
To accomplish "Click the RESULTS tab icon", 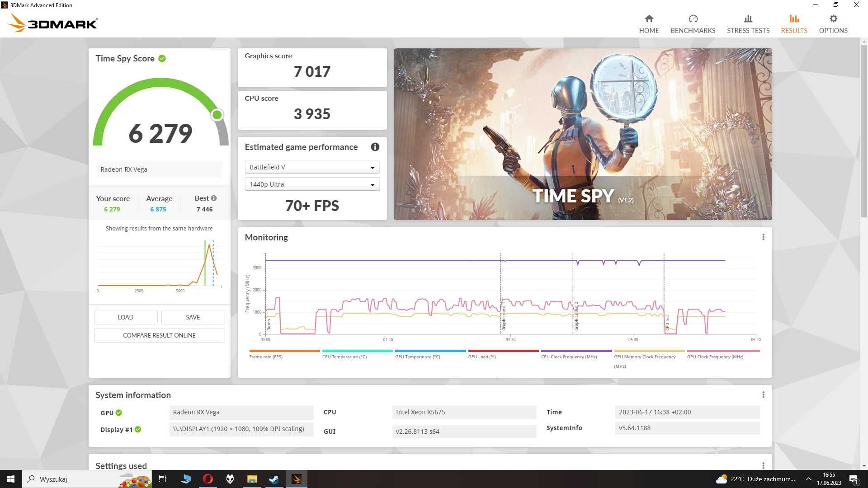I will (793, 19).
